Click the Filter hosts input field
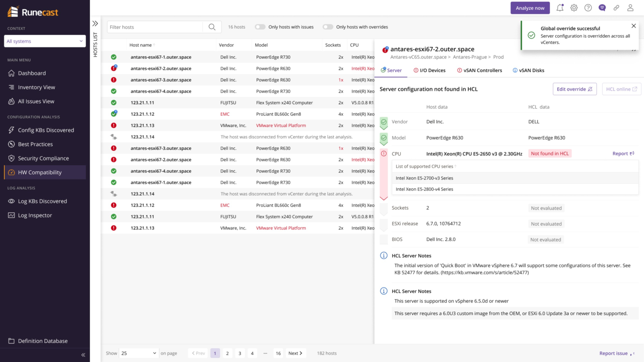644x362 pixels. (x=155, y=27)
